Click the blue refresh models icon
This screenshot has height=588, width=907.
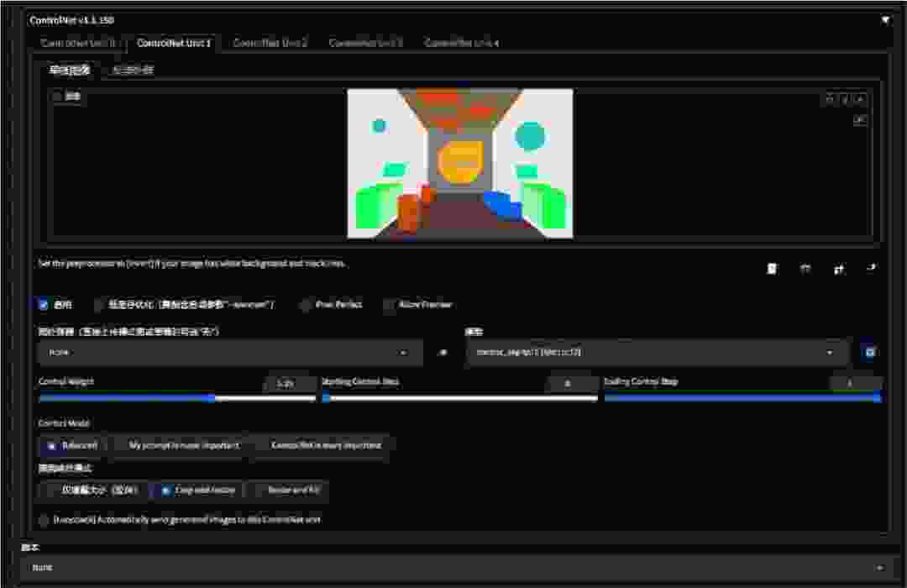pyautogui.click(x=869, y=353)
